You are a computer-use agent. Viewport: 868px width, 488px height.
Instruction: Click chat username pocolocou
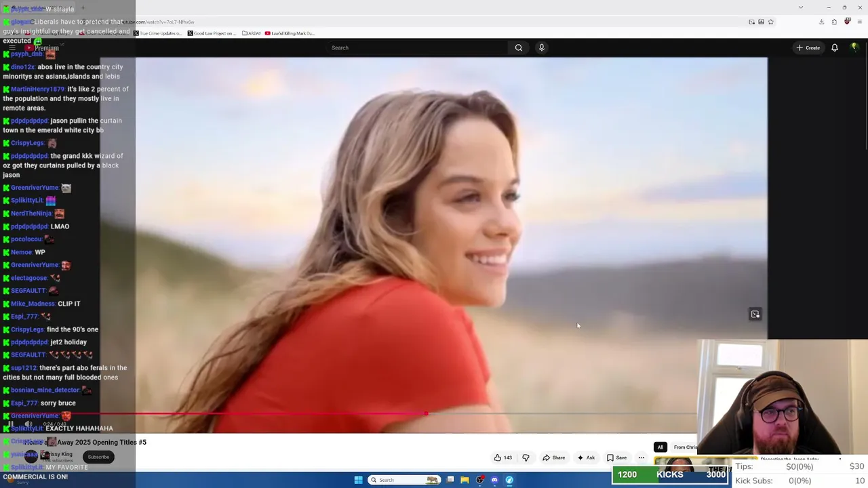pos(26,239)
